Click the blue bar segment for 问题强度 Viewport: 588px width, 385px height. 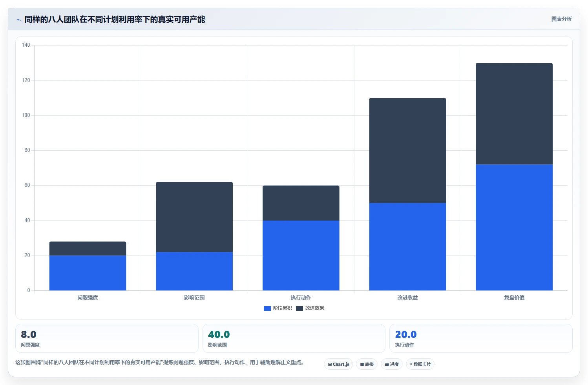pyautogui.click(x=88, y=273)
